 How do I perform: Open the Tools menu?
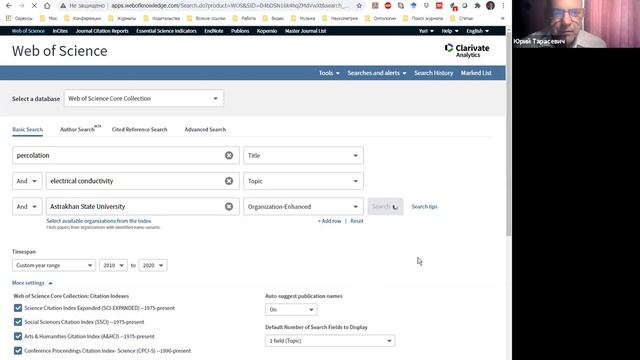[x=329, y=73]
